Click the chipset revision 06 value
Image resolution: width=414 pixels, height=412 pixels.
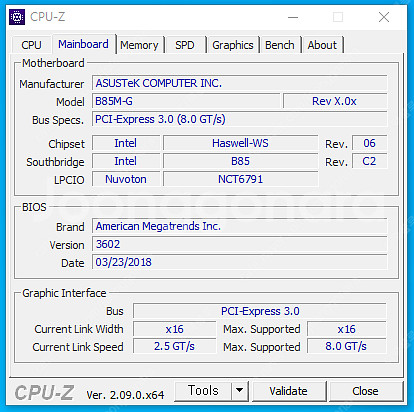369,143
